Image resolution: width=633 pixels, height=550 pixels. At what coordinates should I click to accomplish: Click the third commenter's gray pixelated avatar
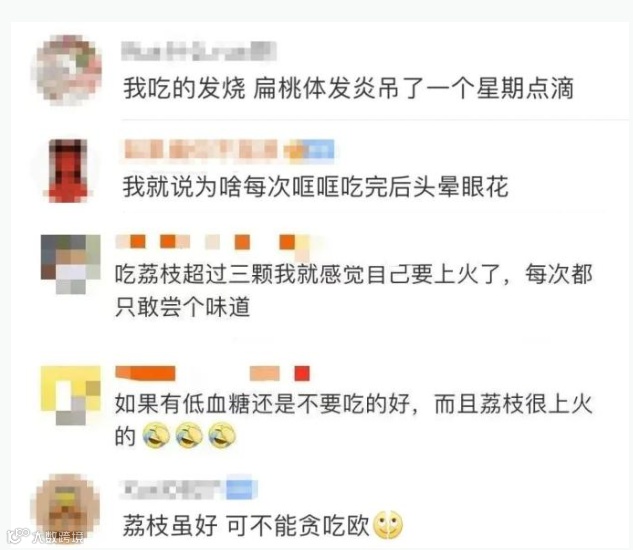71,264
